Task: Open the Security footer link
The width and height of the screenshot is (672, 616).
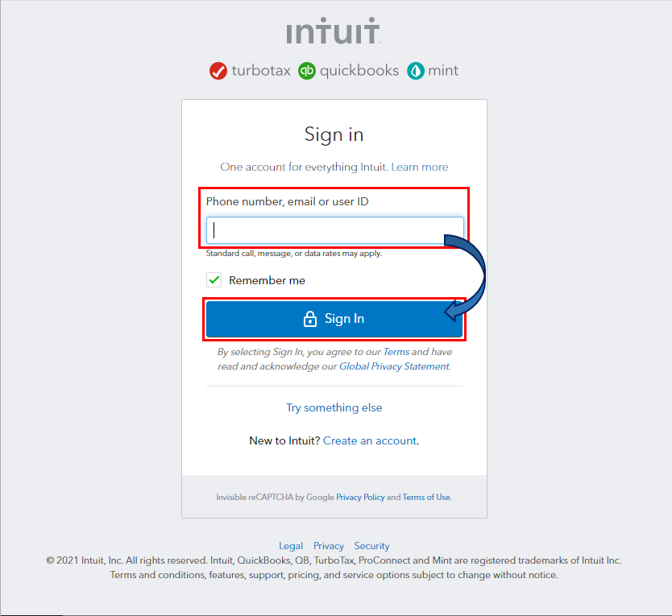Action: [x=371, y=546]
